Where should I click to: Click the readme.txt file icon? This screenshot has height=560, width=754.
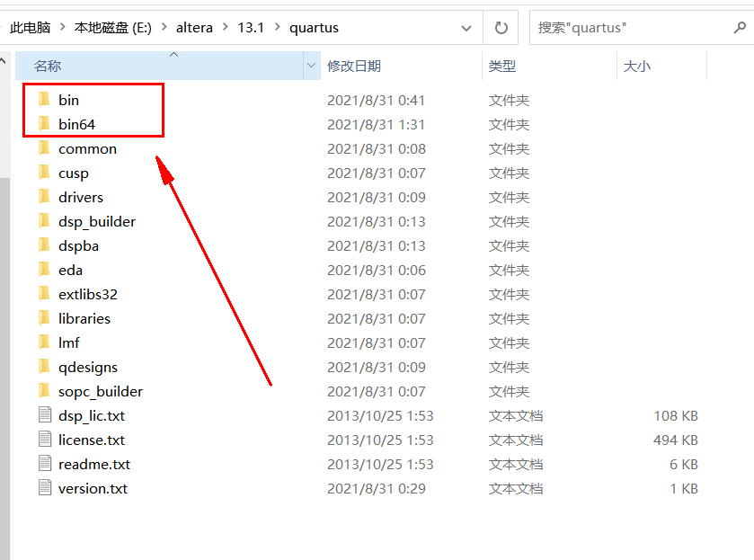(45, 464)
